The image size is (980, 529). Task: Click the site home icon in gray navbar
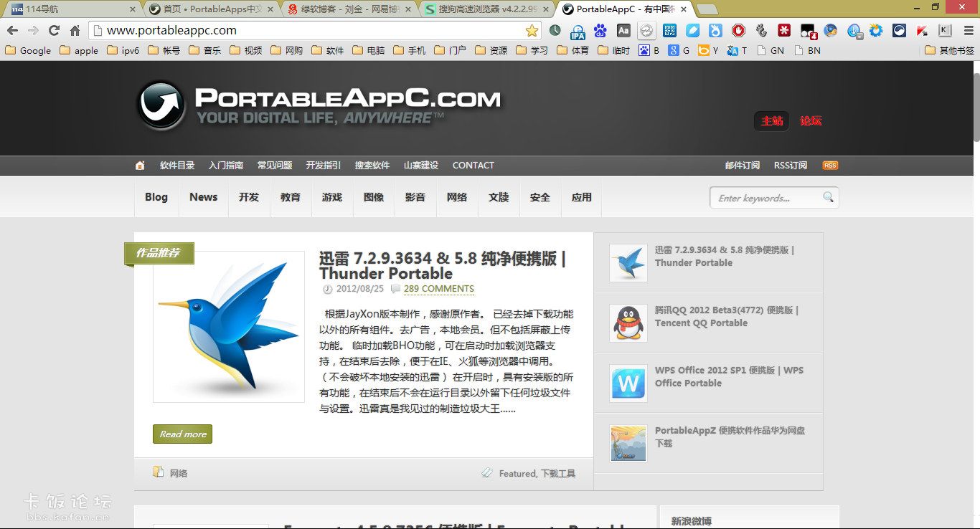click(140, 166)
